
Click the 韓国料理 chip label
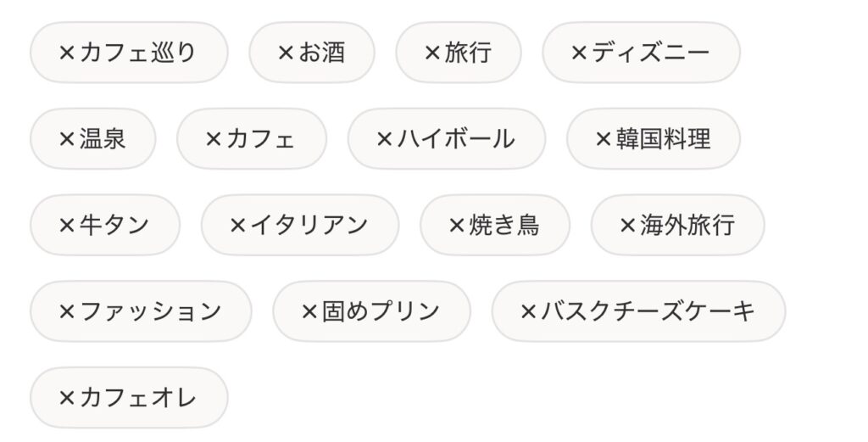tap(664, 139)
